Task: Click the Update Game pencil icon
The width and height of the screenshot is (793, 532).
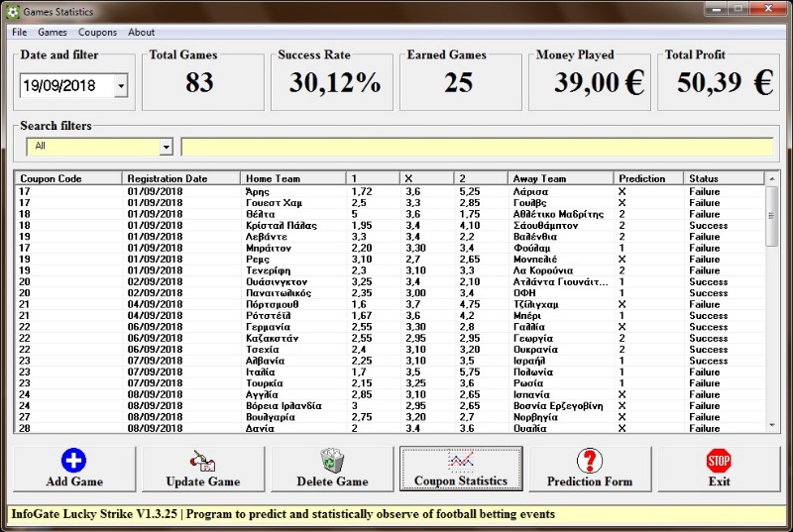Action: point(202,460)
